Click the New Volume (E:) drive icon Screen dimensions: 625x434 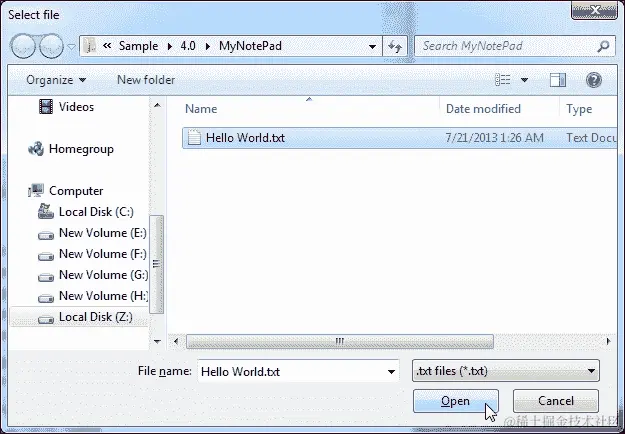click(x=45, y=235)
